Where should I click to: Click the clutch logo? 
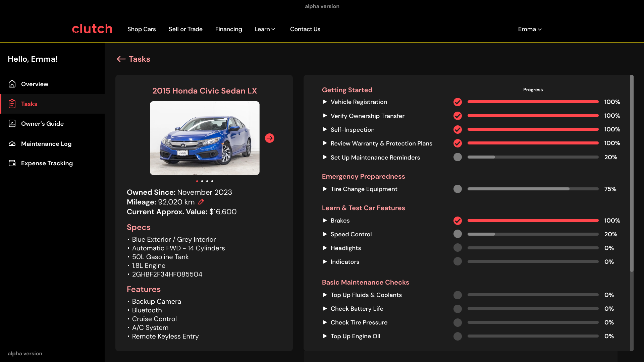point(92,29)
